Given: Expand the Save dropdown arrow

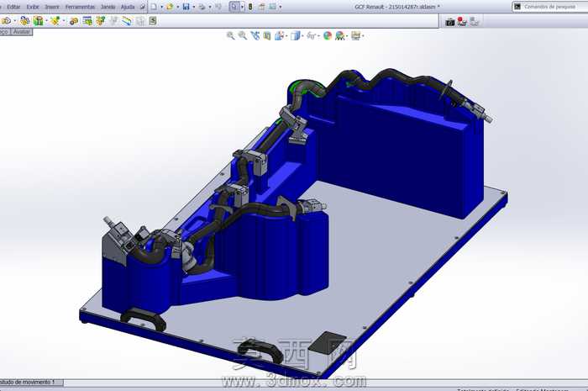Looking at the screenshot, I should click(x=194, y=7).
